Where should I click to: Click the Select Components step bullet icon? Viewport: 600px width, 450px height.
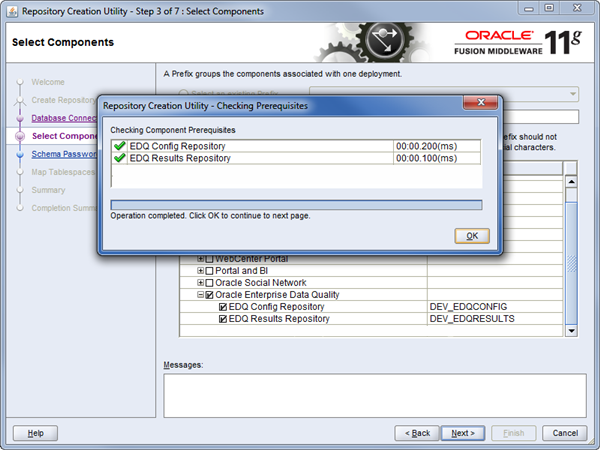pyautogui.click(x=20, y=136)
